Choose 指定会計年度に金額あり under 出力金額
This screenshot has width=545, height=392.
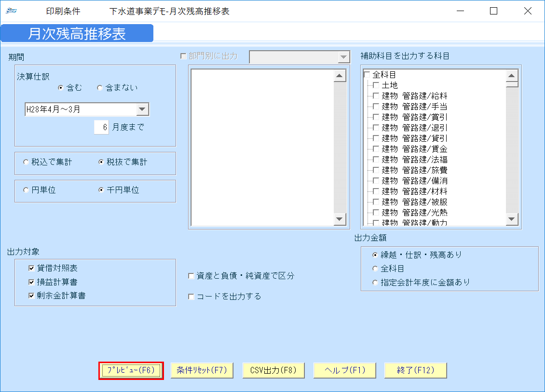tap(375, 283)
